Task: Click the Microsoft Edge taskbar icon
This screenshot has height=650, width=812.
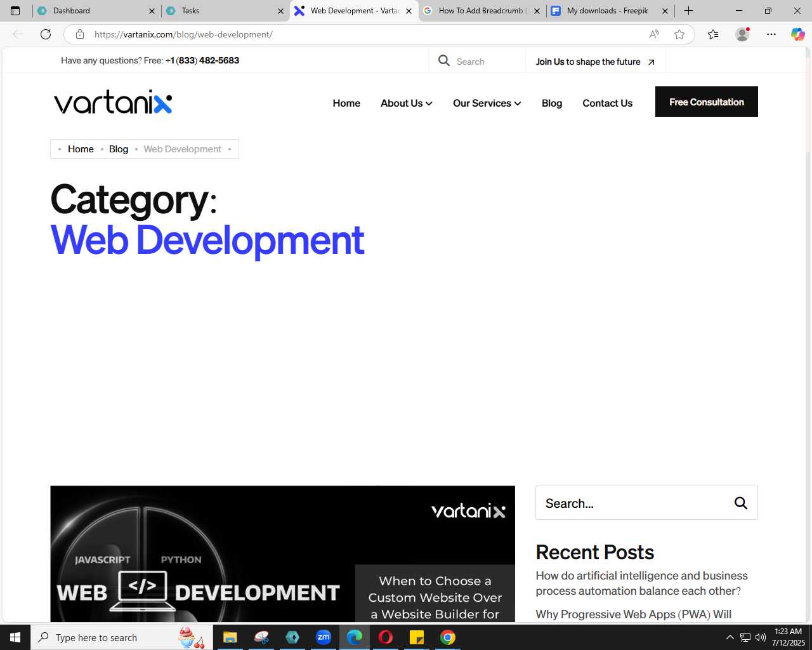Action: click(355, 637)
